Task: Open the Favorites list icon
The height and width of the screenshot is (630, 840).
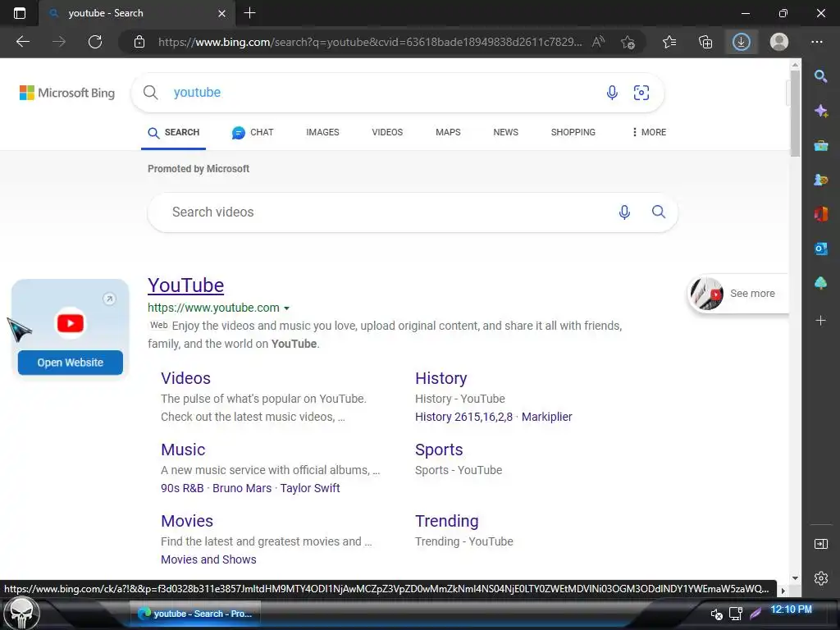Action: (669, 42)
